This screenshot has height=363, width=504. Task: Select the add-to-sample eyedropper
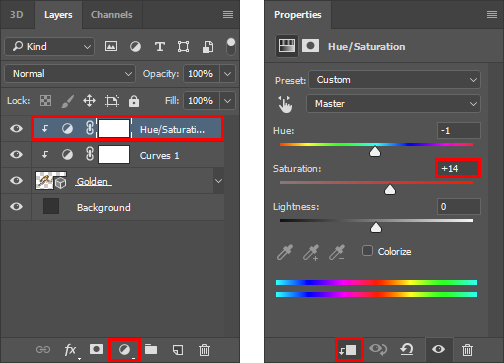tap(311, 252)
